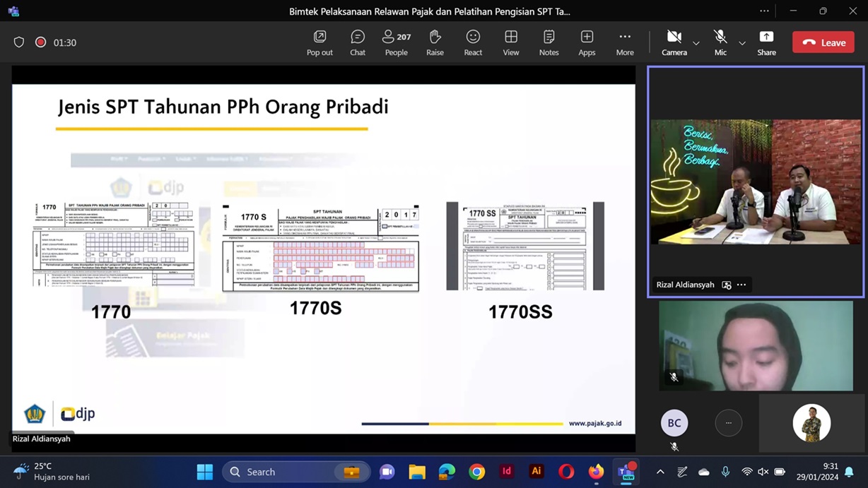Image resolution: width=868 pixels, height=488 pixels.
Task: Select the BC participant avatar
Action: click(x=674, y=423)
